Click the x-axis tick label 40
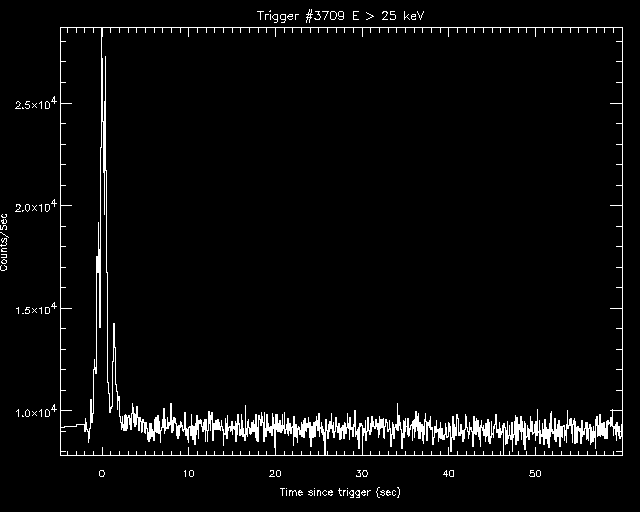The image size is (640, 512). (x=448, y=474)
